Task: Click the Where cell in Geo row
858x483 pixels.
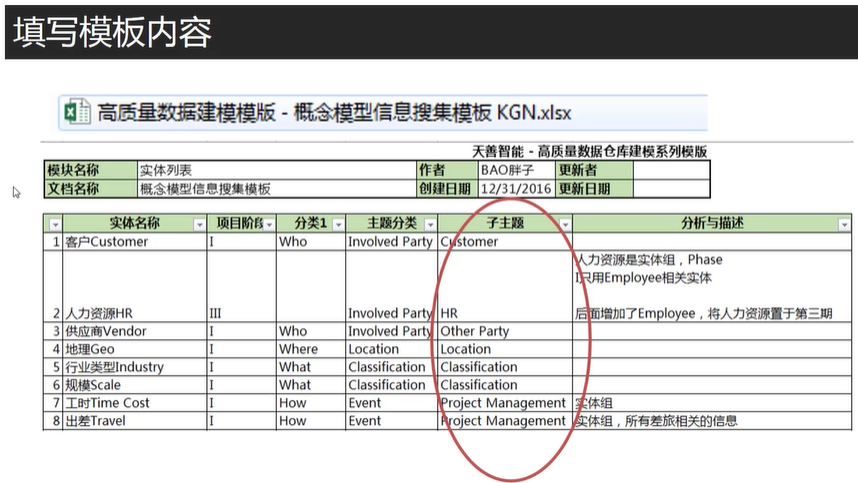Action: click(x=311, y=349)
